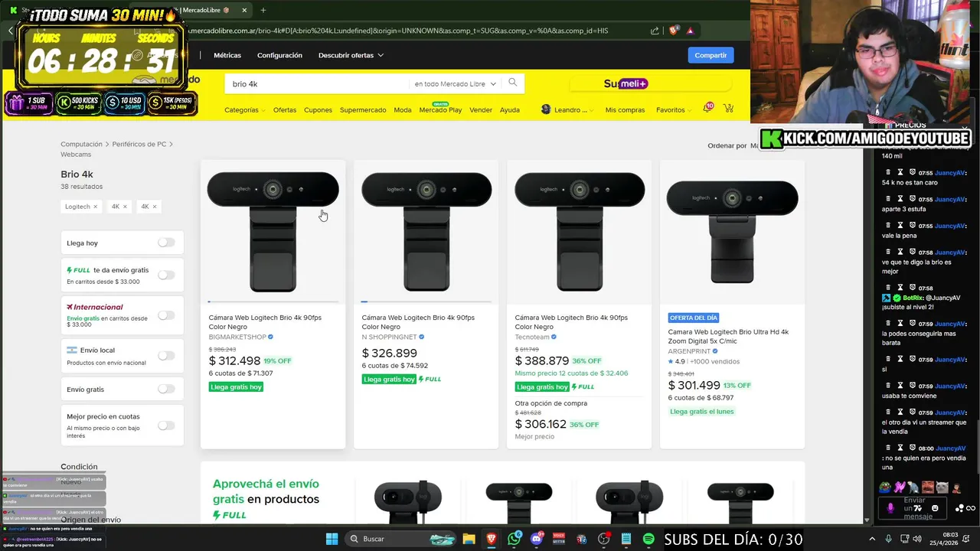Click the Brave shields icon in address bar
This screenshot has width=980, height=551.
[x=674, y=31]
